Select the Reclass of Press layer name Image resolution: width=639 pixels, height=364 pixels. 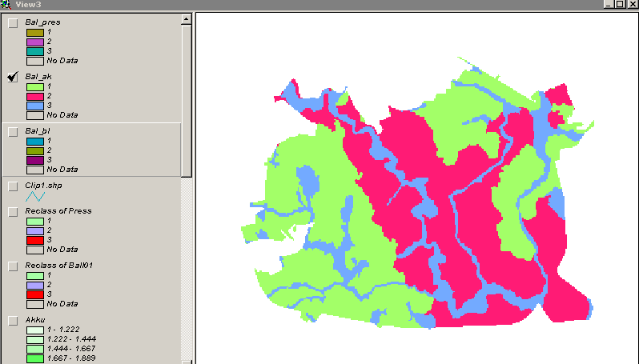[x=58, y=211]
